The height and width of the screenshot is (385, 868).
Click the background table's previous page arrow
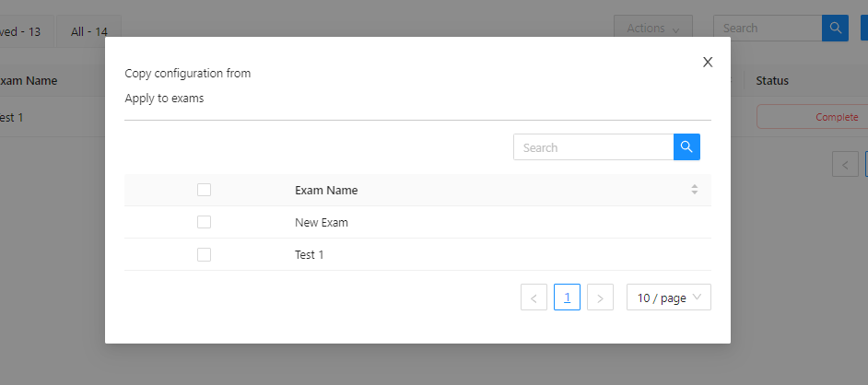pos(845,164)
